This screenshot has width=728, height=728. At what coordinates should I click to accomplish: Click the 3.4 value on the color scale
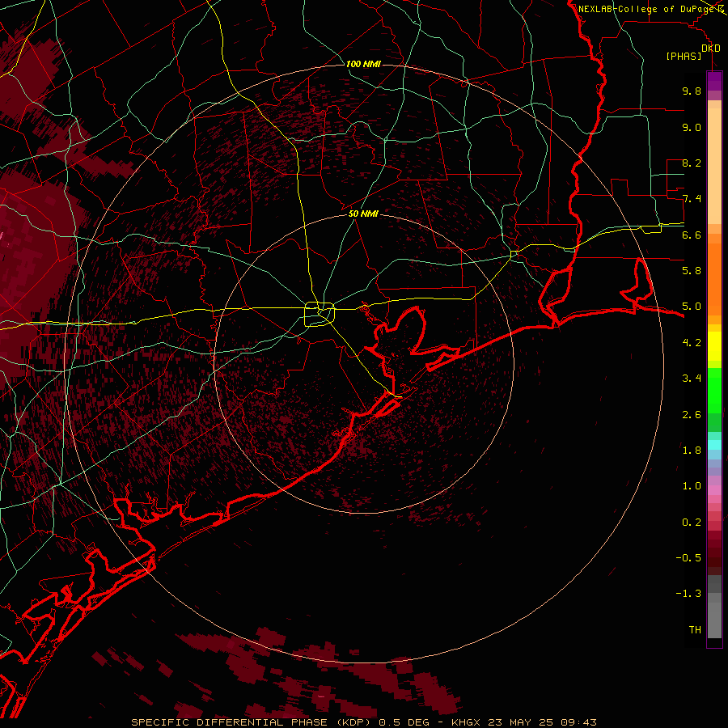click(x=692, y=379)
